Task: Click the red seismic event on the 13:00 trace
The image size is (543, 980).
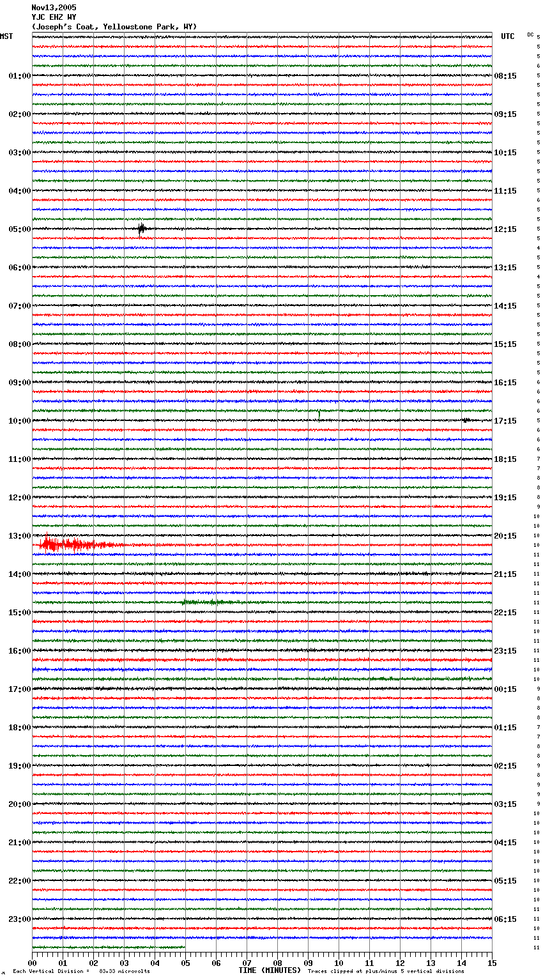Action: [x=77, y=545]
